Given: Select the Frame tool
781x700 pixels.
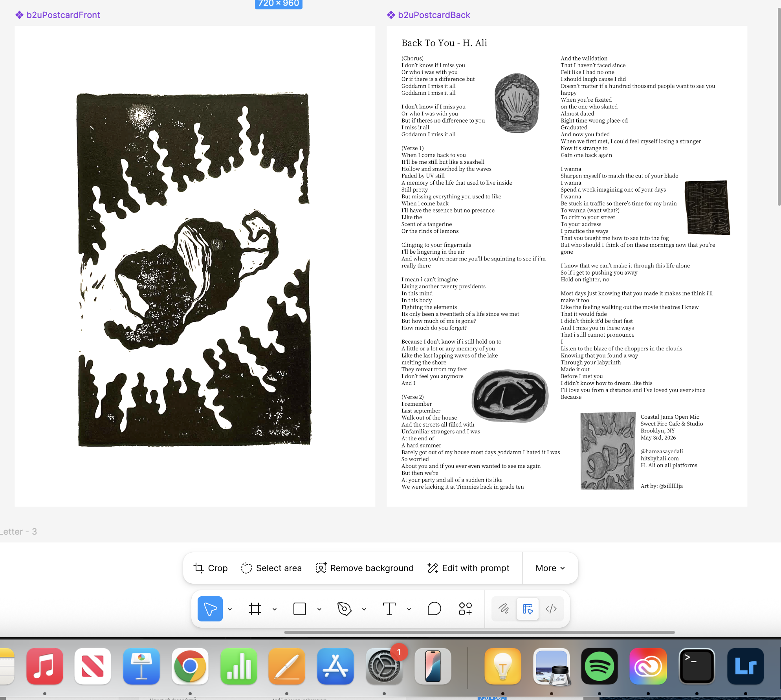Looking at the screenshot, I should (x=255, y=609).
